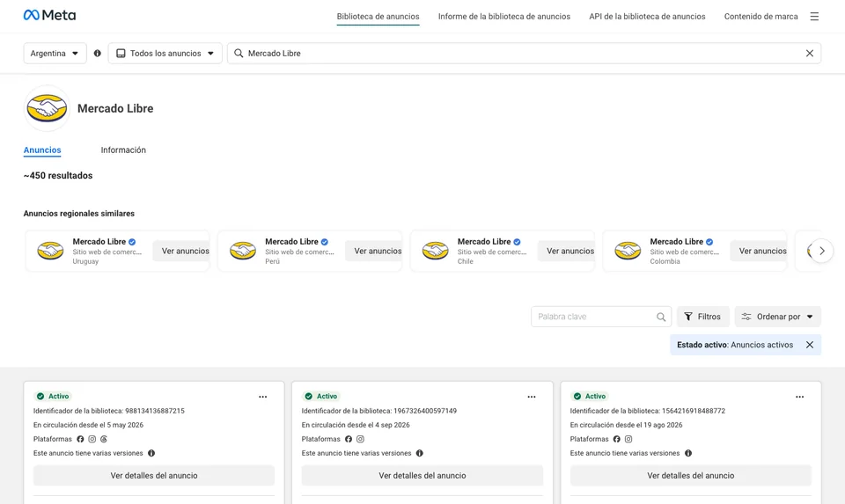Open the Ordenar por dropdown

pyautogui.click(x=777, y=317)
